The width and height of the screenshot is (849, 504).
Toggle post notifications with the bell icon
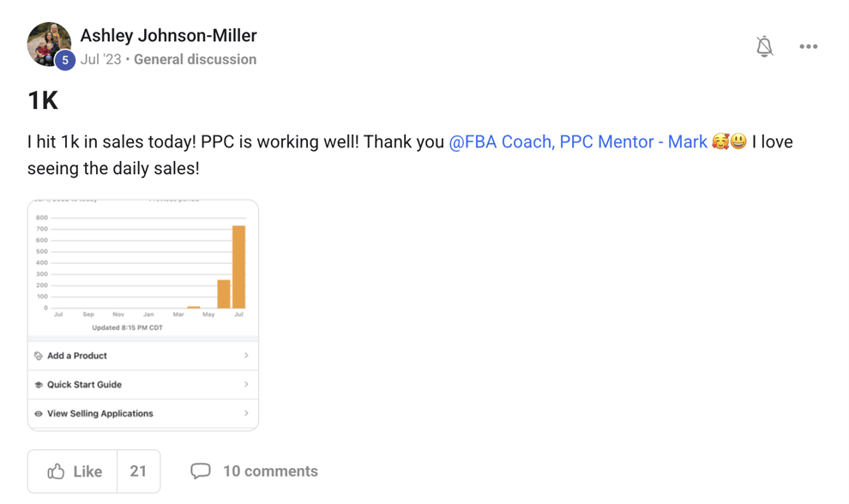point(764,46)
